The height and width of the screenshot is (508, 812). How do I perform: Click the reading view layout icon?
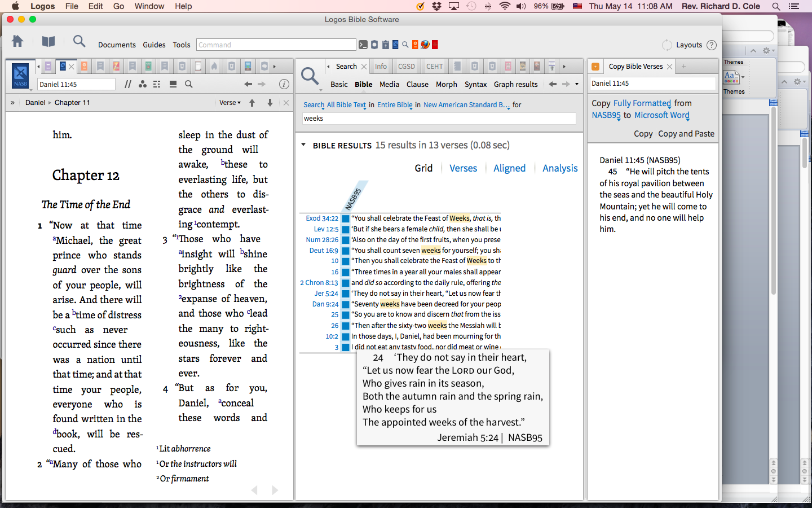173,84
